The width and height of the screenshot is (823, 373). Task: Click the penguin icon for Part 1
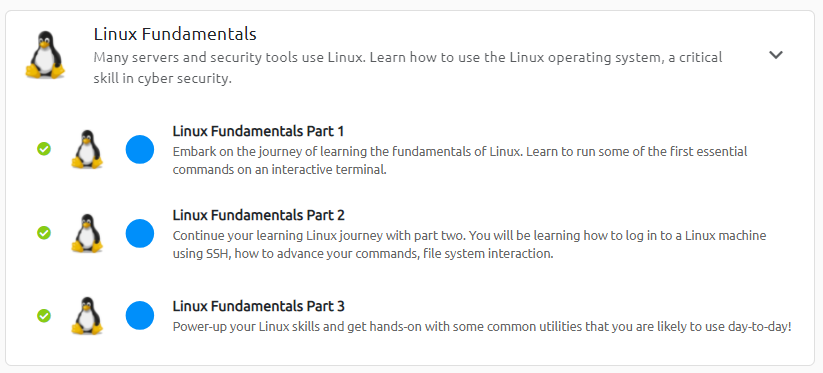pyautogui.click(x=87, y=150)
